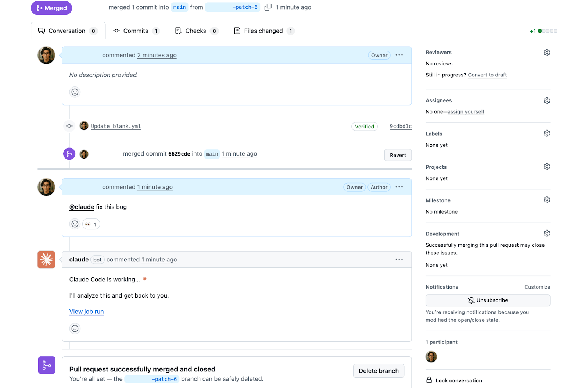Image resolution: width=588 pixels, height=388 pixels.
Task: Open Assignees settings gear
Action: pos(546,101)
